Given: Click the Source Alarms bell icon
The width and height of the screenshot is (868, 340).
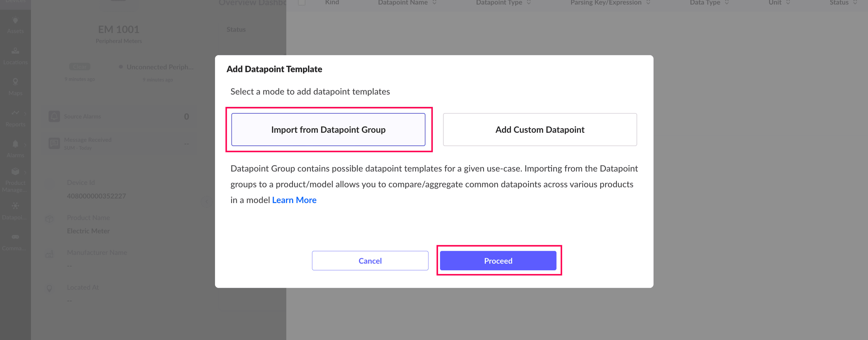Looking at the screenshot, I should 54,116.
